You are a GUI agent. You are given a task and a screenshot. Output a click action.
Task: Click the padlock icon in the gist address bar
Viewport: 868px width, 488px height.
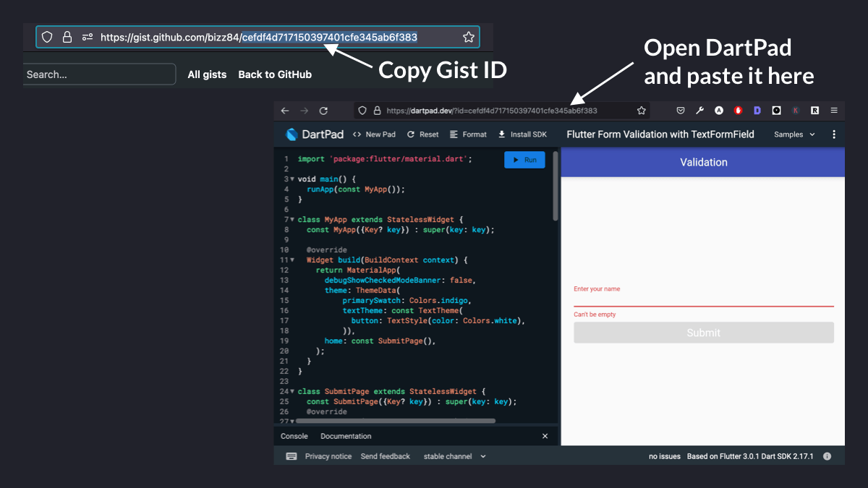(67, 37)
